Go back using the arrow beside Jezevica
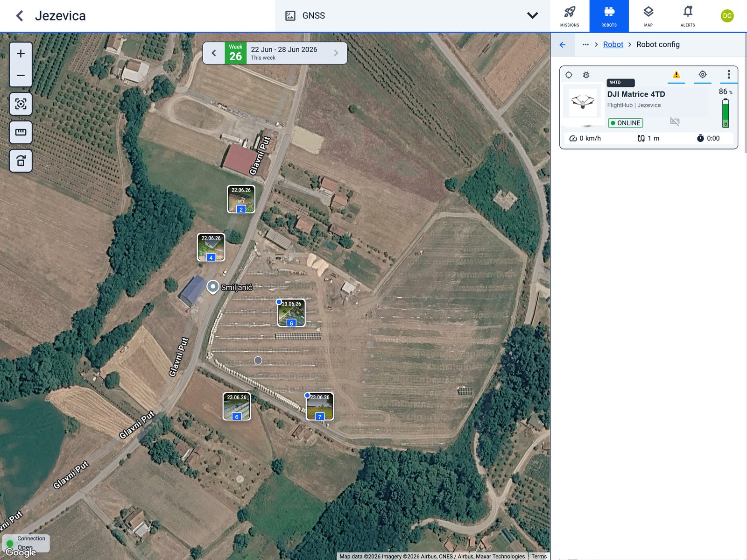 pos(20,16)
